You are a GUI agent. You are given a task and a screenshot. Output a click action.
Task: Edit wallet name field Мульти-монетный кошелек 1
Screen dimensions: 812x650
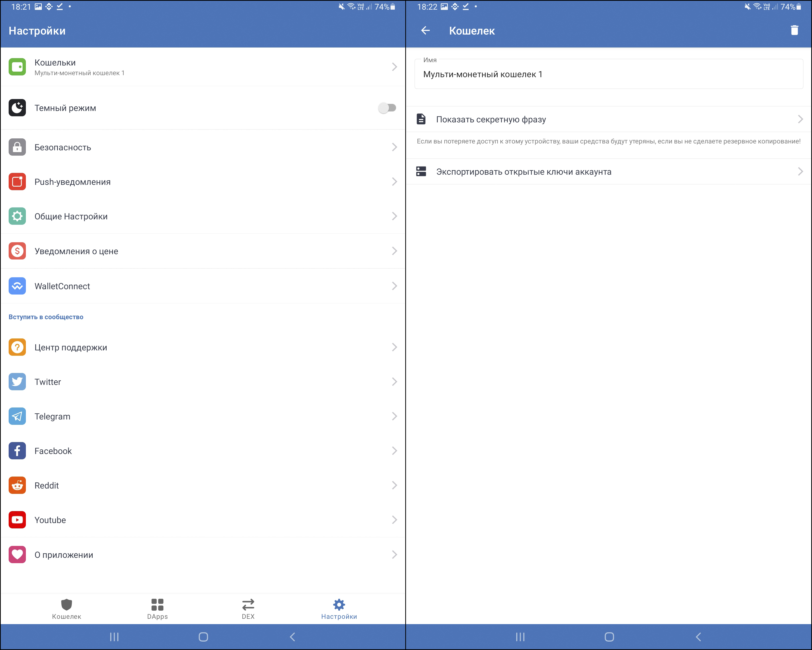coord(609,74)
